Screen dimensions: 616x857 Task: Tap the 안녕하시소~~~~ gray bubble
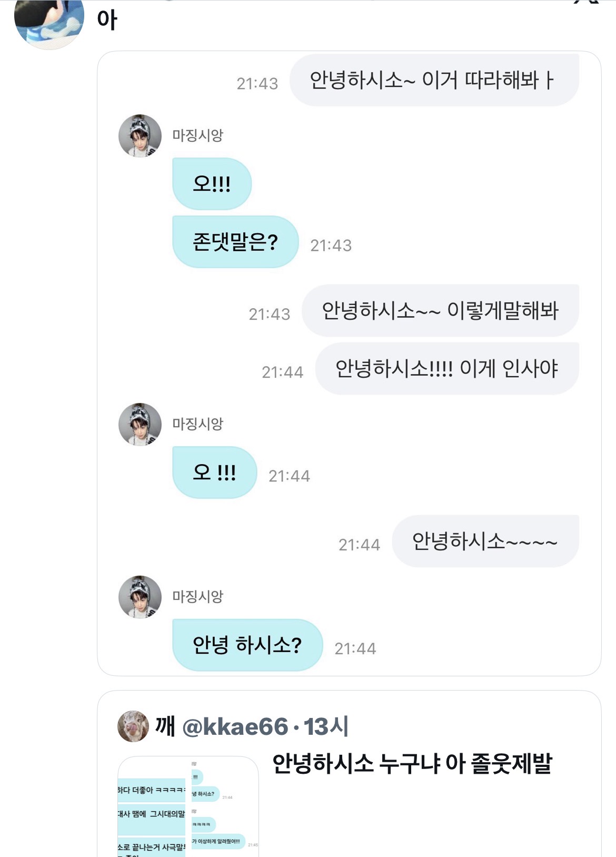(485, 541)
